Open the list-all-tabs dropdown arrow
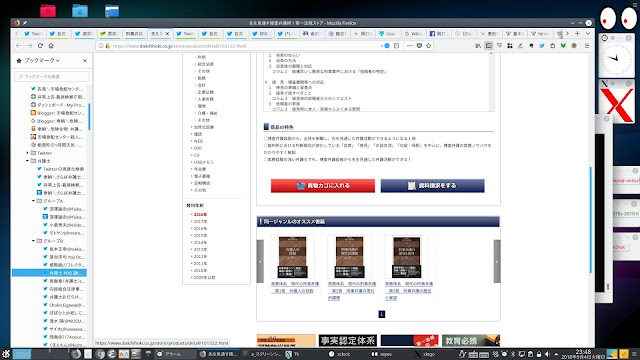The image size is (640, 360). tap(588, 33)
